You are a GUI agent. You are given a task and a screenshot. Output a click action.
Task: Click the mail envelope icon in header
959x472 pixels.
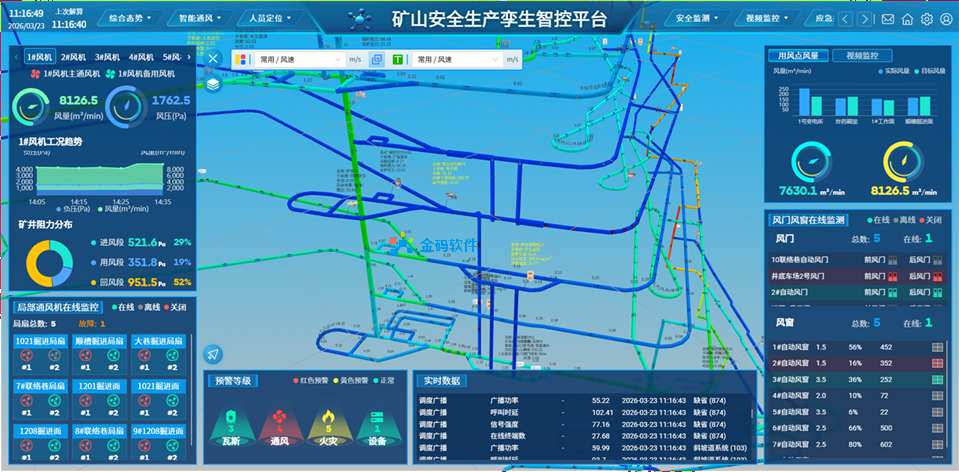[888, 19]
